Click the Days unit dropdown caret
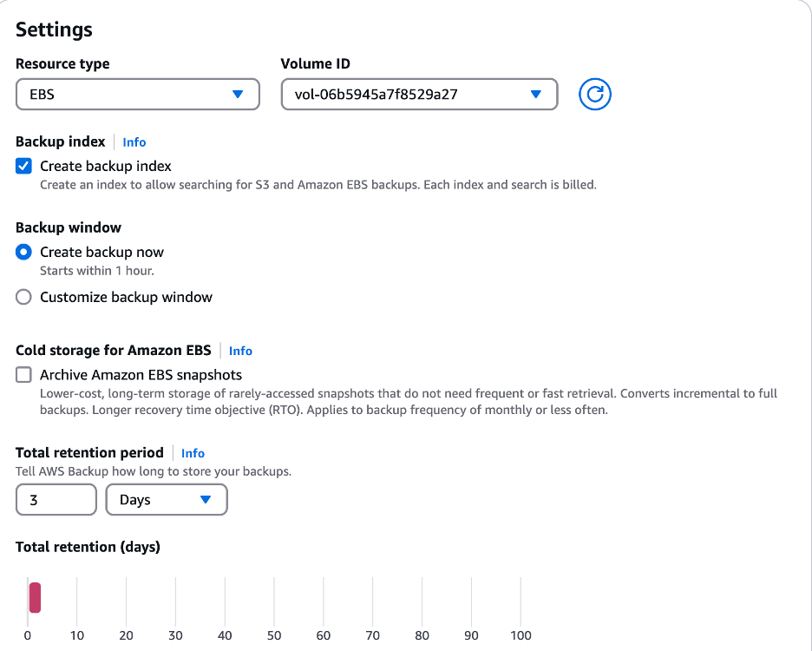The image size is (812, 651). click(x=206, y=500)
